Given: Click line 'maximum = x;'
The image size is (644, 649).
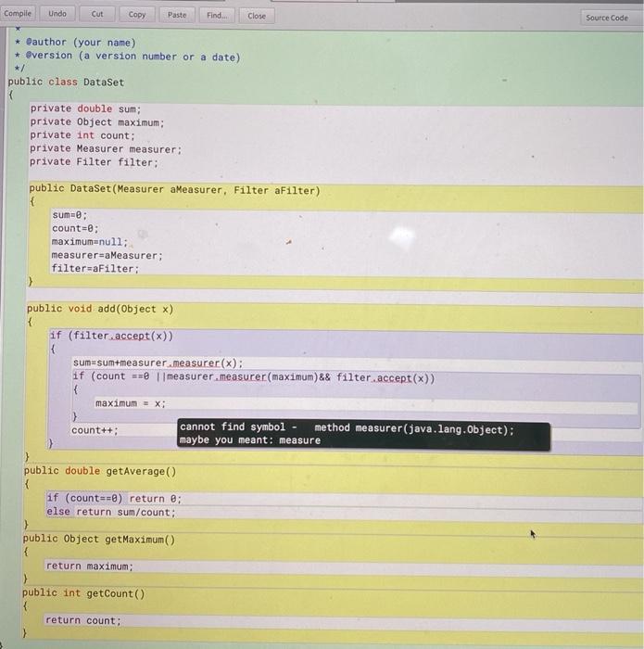Looking at the screenshot, I should tap(131, 403).
